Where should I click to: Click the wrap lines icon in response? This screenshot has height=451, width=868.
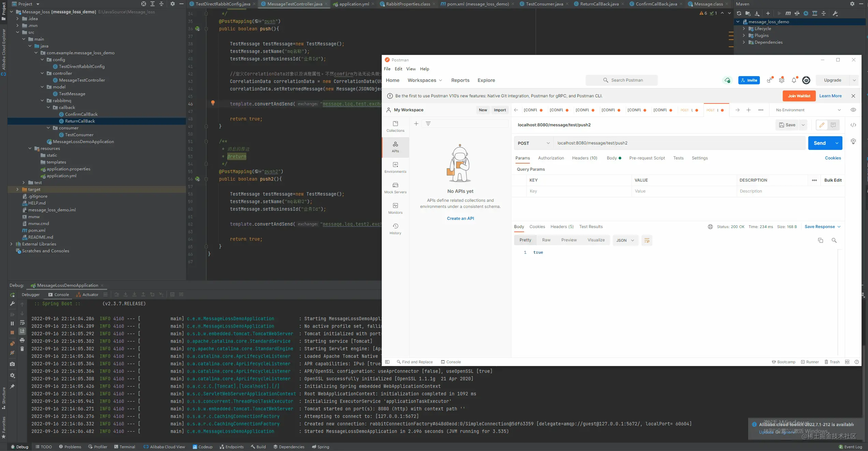647,240
